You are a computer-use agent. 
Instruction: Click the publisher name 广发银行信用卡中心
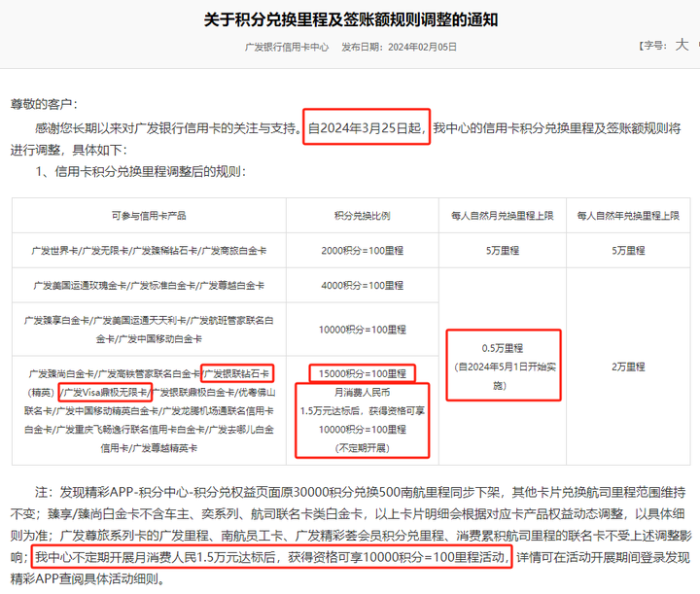287,47
